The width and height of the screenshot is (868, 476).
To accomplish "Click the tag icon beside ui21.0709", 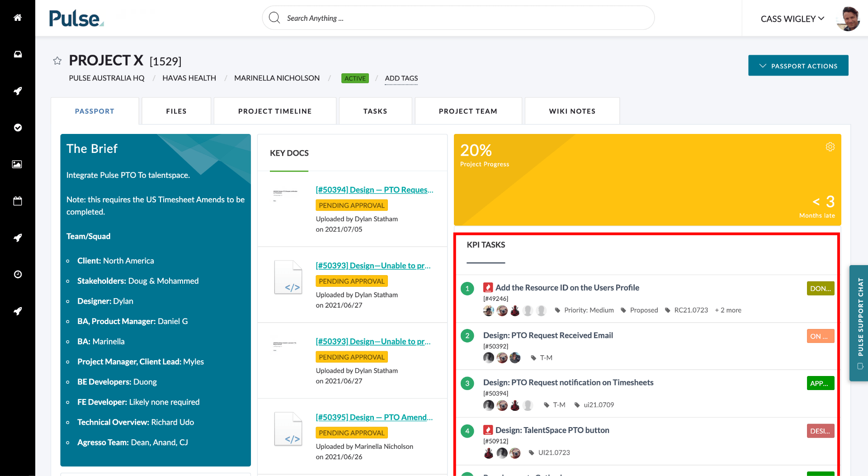I will [x=577, y=405].
